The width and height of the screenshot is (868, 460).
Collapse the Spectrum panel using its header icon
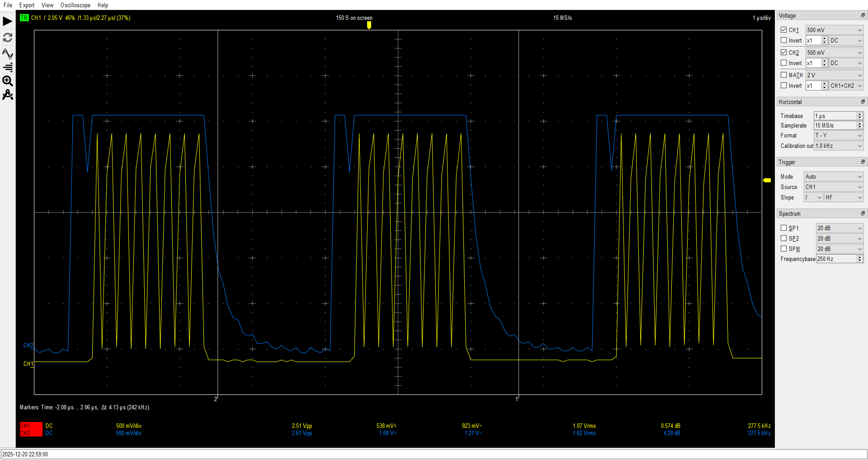point(863,213)
